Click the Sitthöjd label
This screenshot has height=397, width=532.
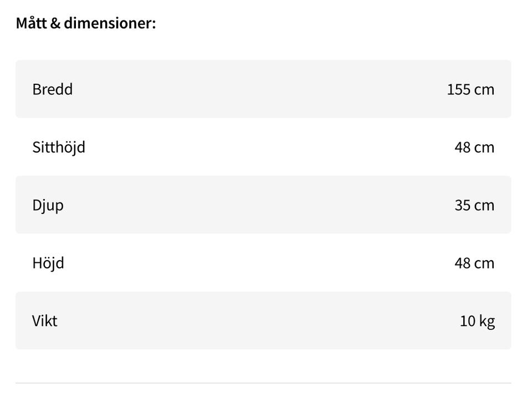point(59,147)
